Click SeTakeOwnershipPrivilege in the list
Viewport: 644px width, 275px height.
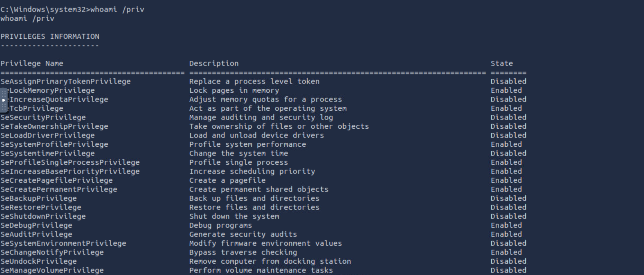pyautogui.click(x=54, y=127)
